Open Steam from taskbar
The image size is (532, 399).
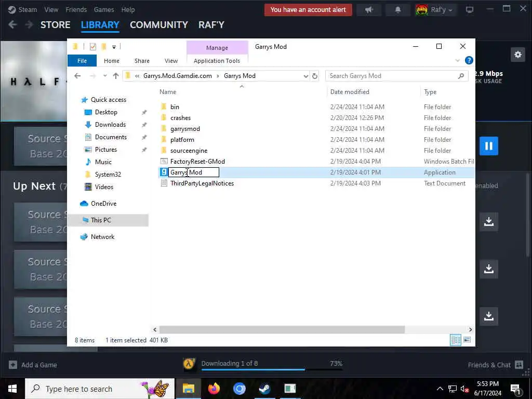(x=264, y=389)
